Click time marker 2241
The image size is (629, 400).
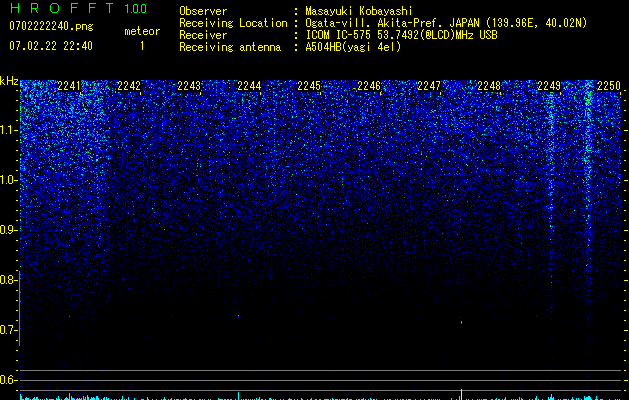pos(69,86)
